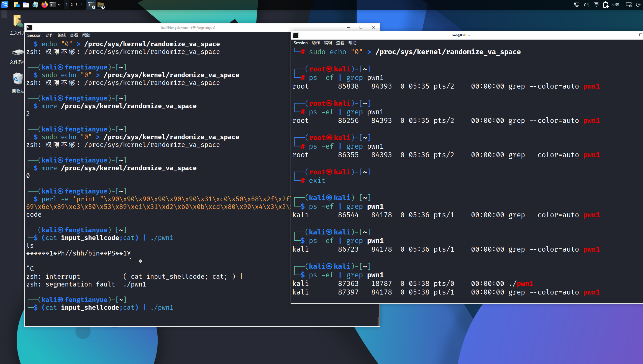This screenshot has height=364, width=643.
Task: Expand the terminal launcher dropdown arrow
Action: coord(59,4)
